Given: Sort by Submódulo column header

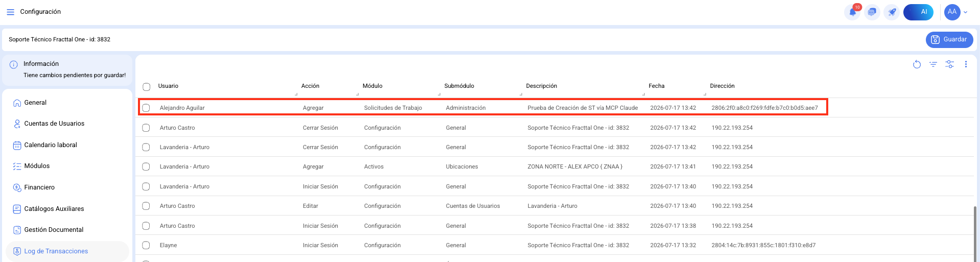Looking at the screenshot, I should click(459, 86).
